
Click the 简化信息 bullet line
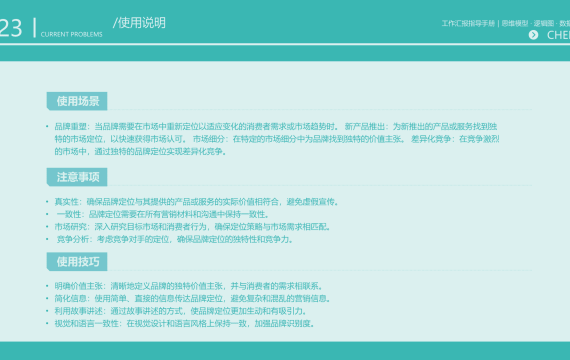193,299
